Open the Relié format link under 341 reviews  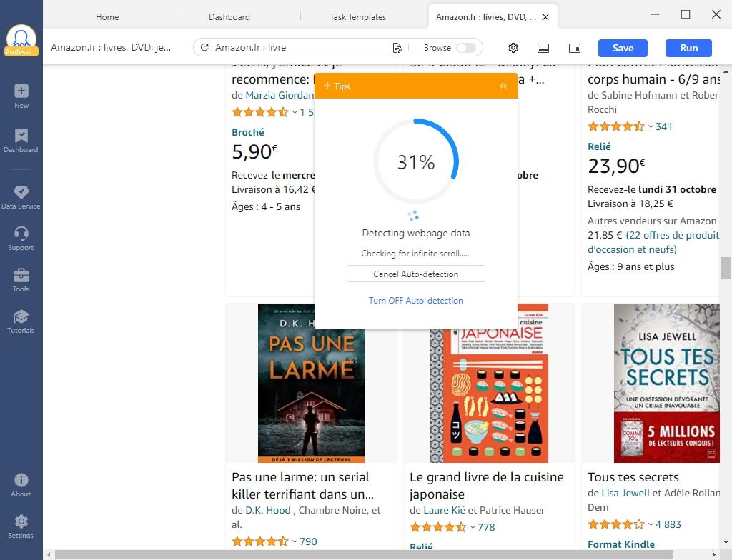(599, 146)
